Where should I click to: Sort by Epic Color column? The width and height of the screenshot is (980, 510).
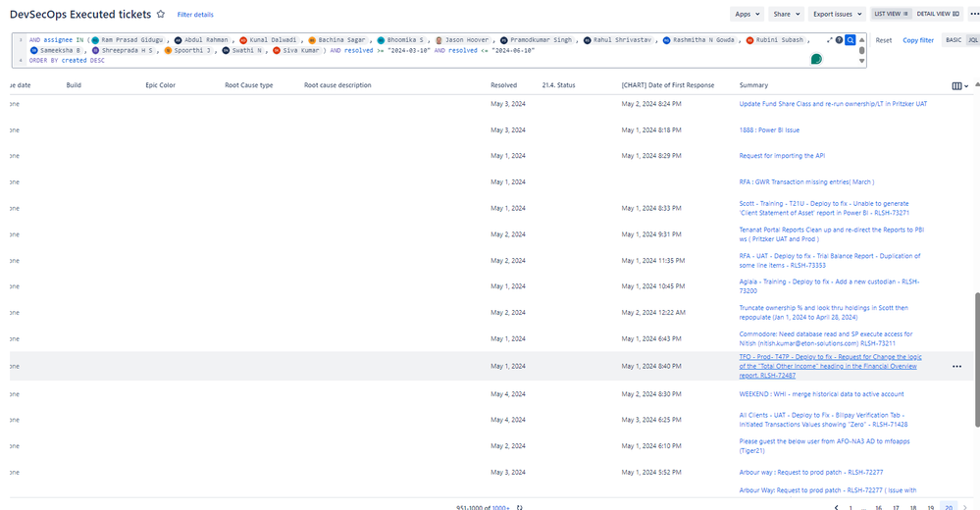tap(161, 85)
